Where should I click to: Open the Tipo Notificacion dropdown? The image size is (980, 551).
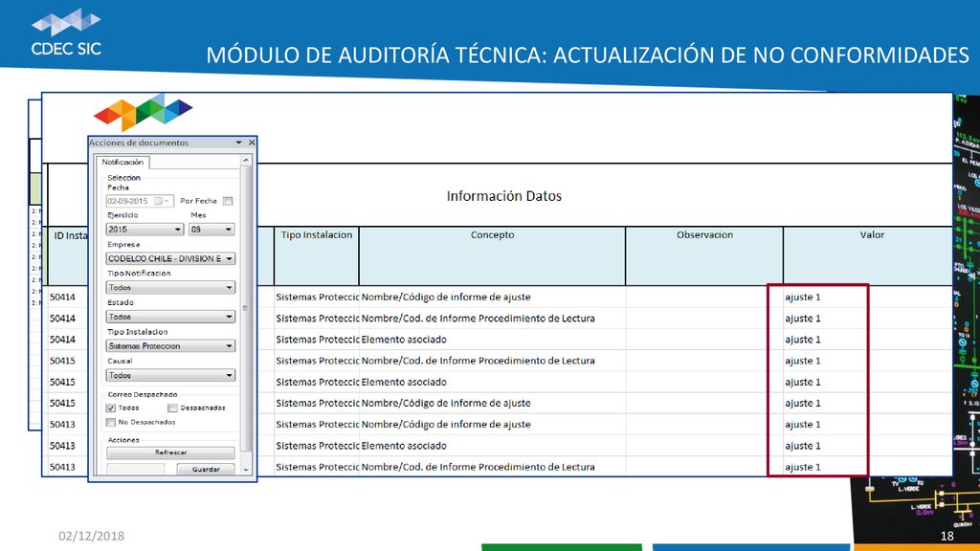tap(170, 287)
